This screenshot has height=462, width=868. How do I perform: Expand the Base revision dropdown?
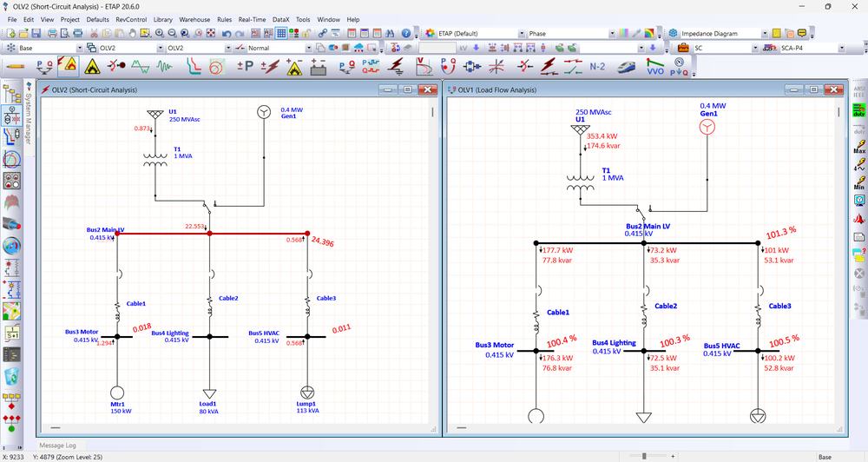click(79, 48)
